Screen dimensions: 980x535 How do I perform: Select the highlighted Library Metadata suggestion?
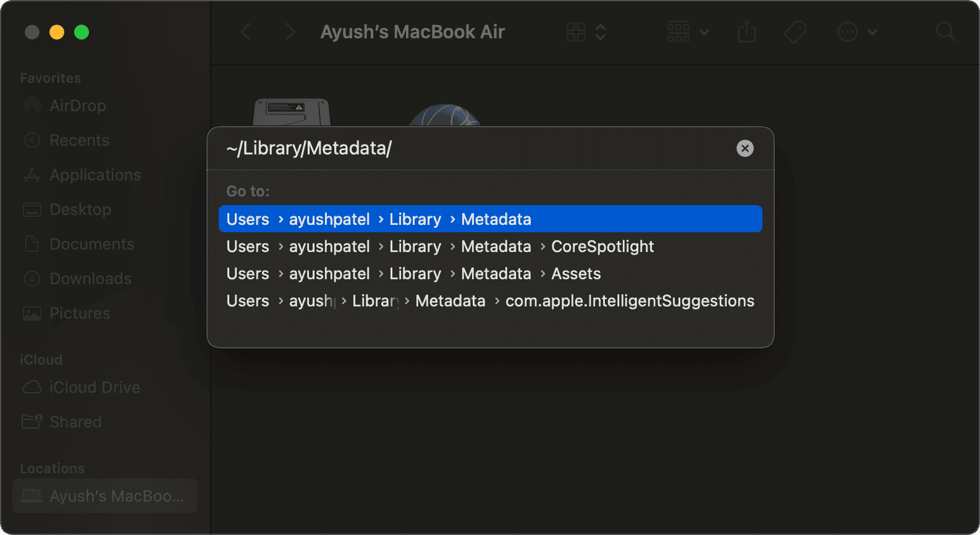(x=490, y=219)
